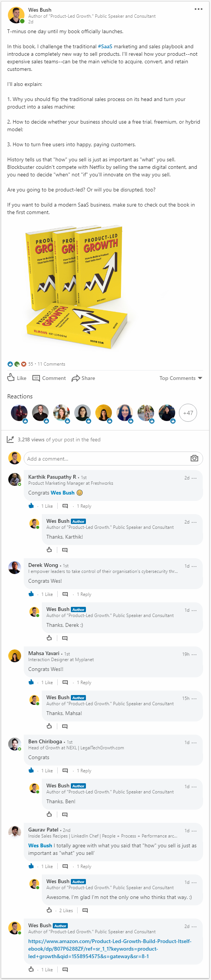Like the post by Wes Bush
211x980 pixels.
pyautogui.click(x=17, y=378)
